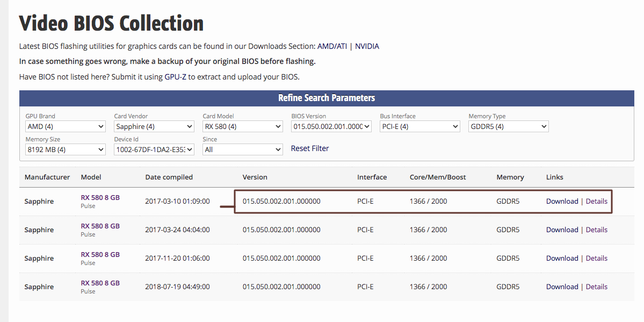This screenshot has height=322, width=644.
Task: Open the AMD/ATI downloads link
Action: [332, 46]
